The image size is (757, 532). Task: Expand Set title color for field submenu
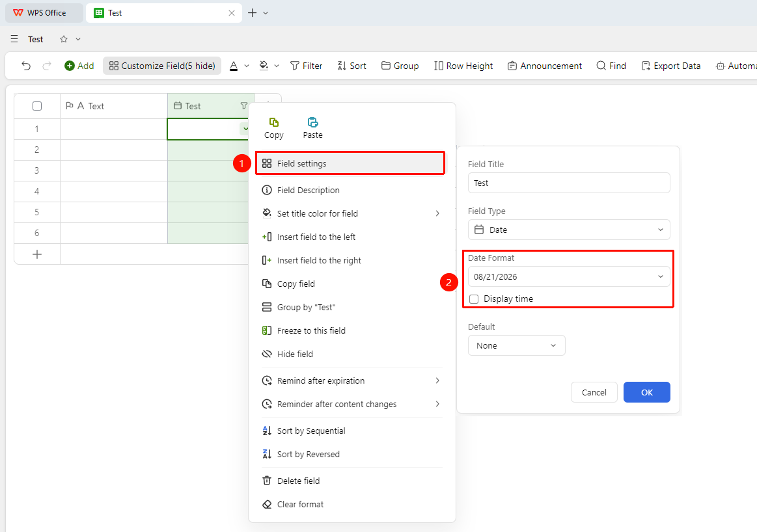coord(352,213)
